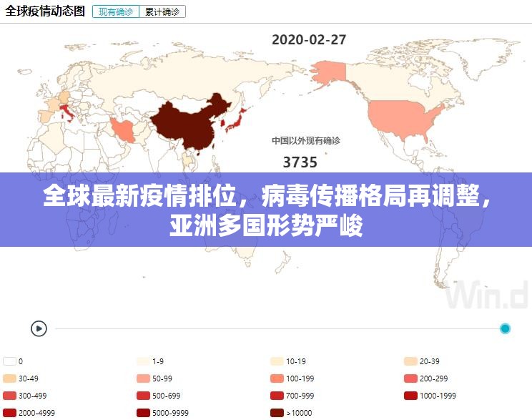
Task: Click China on the world map
Action: pyautogui.click(x=190, y=126)
